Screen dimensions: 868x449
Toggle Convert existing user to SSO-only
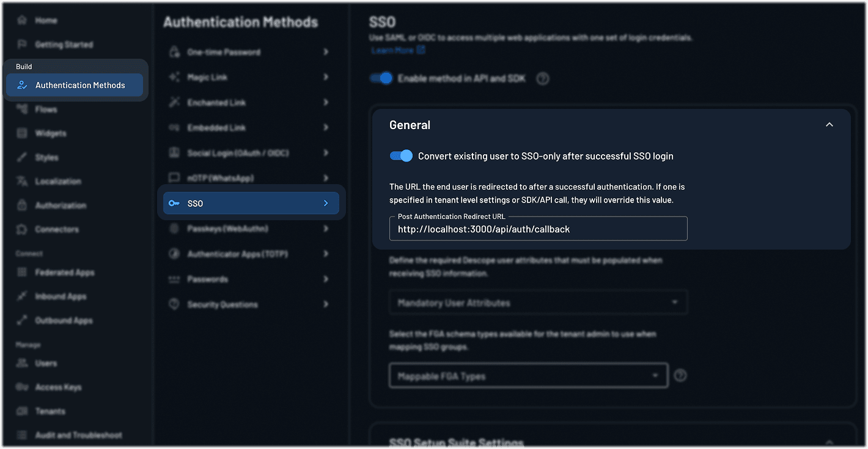(401, 156)
